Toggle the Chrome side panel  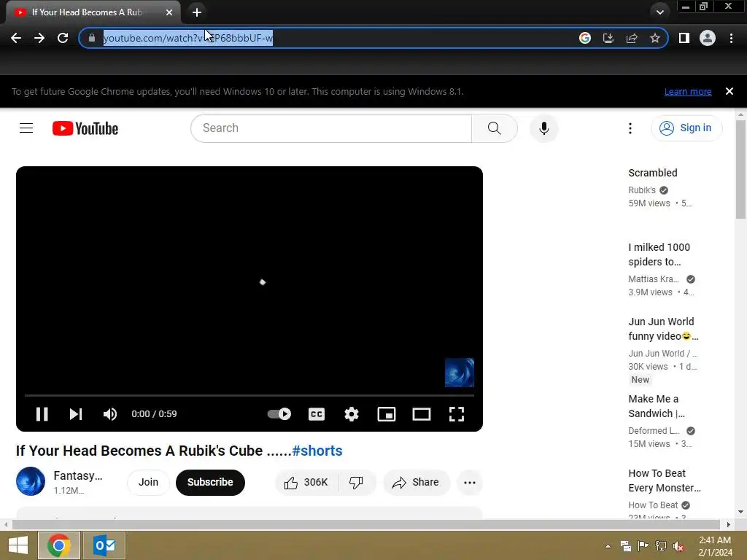(x=684, y=38)
